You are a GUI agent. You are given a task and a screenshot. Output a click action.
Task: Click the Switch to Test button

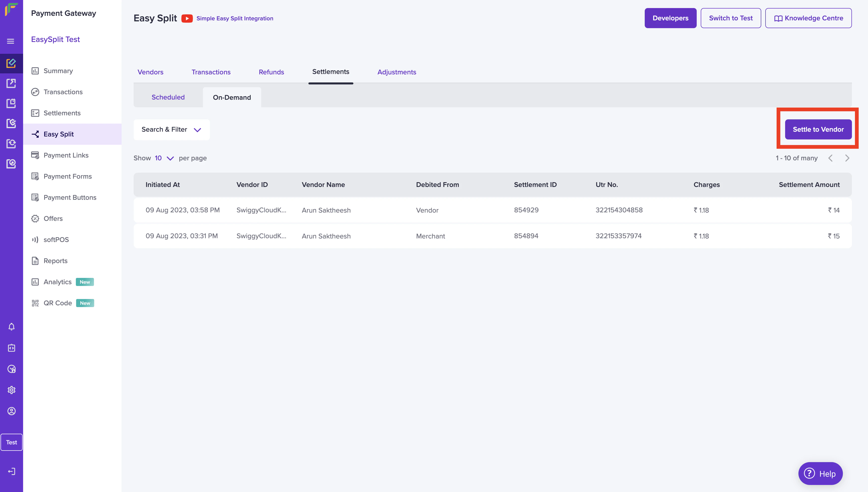[731, 18]
